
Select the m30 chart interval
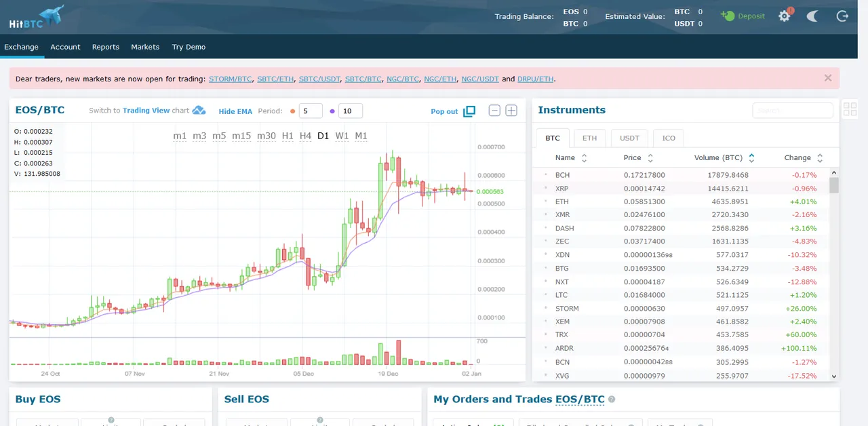[267, 136]
